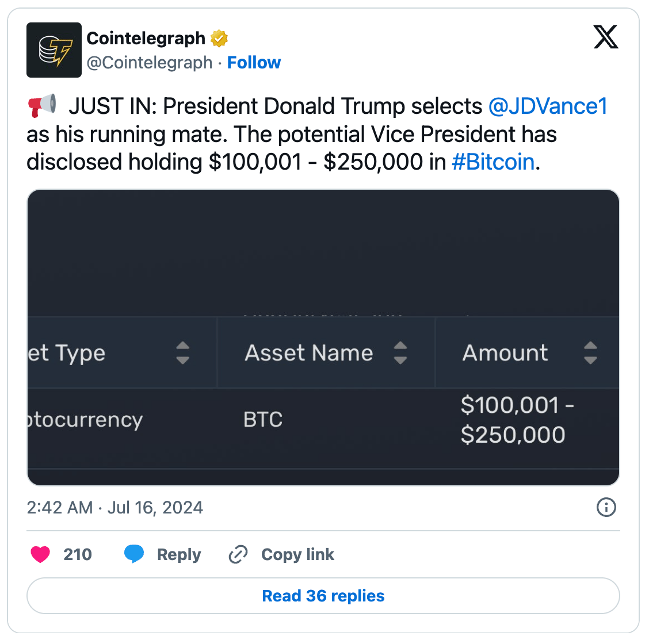Image resolution: width=649 pixels, height=644 pixels.
Task: Click the Cointelegraph profile avatar
Action: (54, 50)
